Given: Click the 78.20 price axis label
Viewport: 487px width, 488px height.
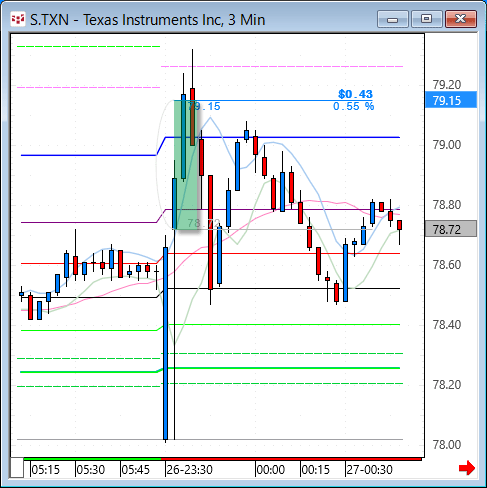Looking at the screenshot, I should pos(447,385).
